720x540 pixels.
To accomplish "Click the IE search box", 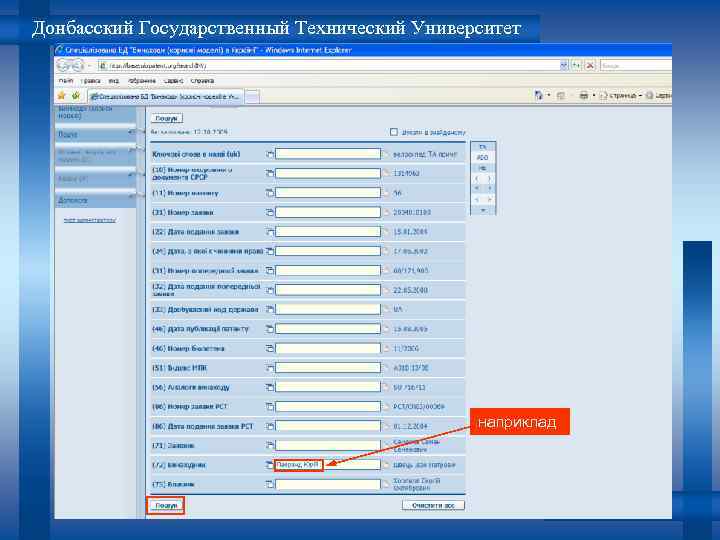I will click(x=636, y=66).
